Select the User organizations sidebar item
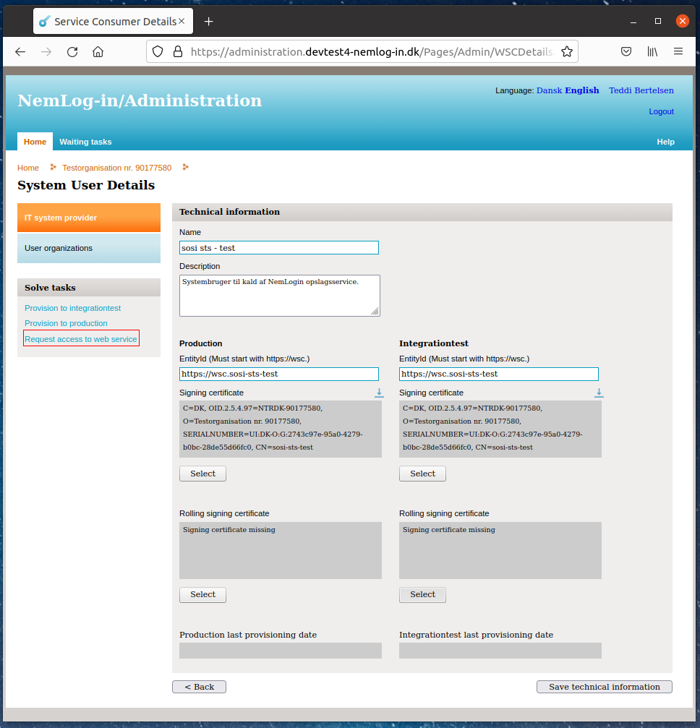The image size is (700, 728). point(88,248)
